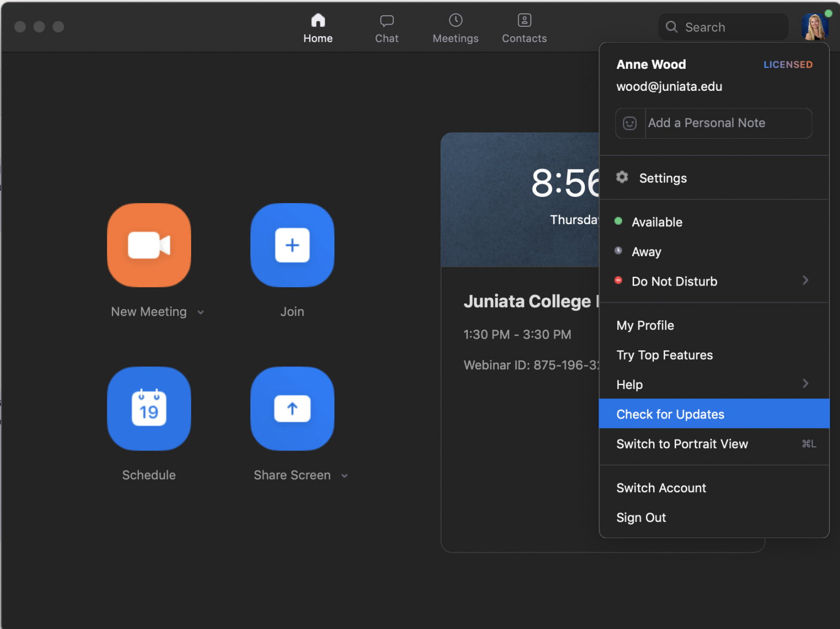Screen dimensions: 840x629
Task: Open the Contacts tab
Action: click(524, 28)
